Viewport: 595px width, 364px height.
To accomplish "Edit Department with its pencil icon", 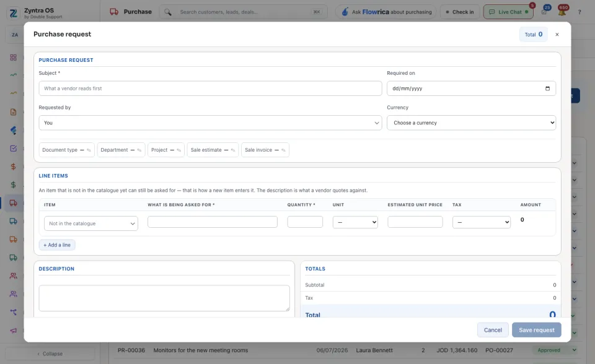I will click(x=139, y=150).
